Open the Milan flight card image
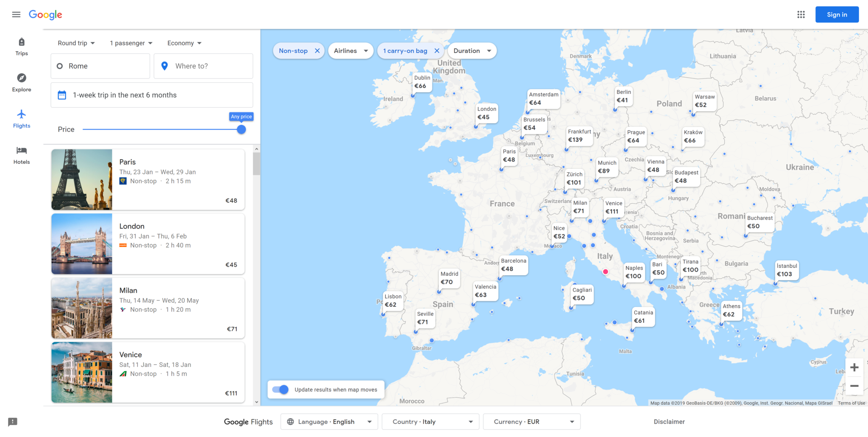 pos(82,308)
